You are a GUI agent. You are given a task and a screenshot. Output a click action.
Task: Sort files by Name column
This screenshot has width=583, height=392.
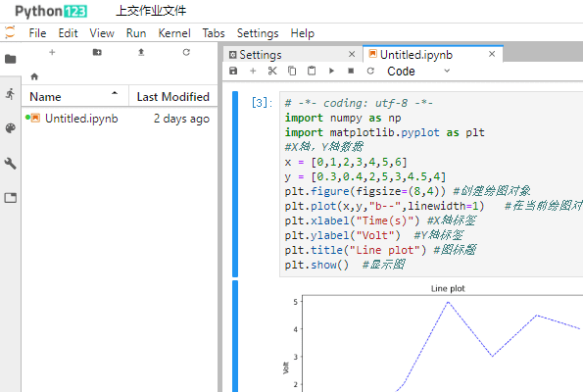pyautogui.click(x=74, y=96)
